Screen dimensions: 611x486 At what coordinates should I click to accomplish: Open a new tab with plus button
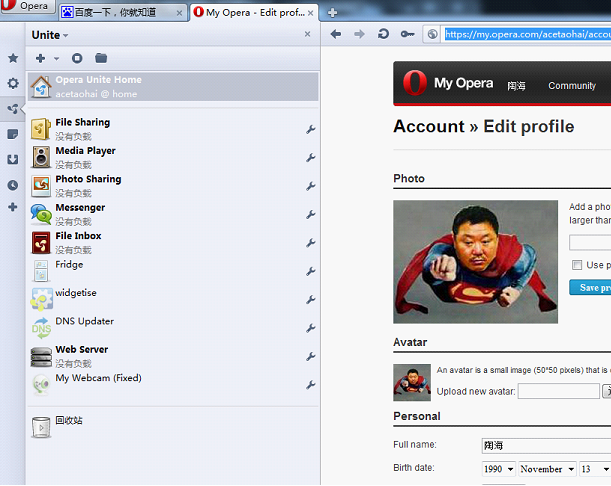(x=332, y=13)
